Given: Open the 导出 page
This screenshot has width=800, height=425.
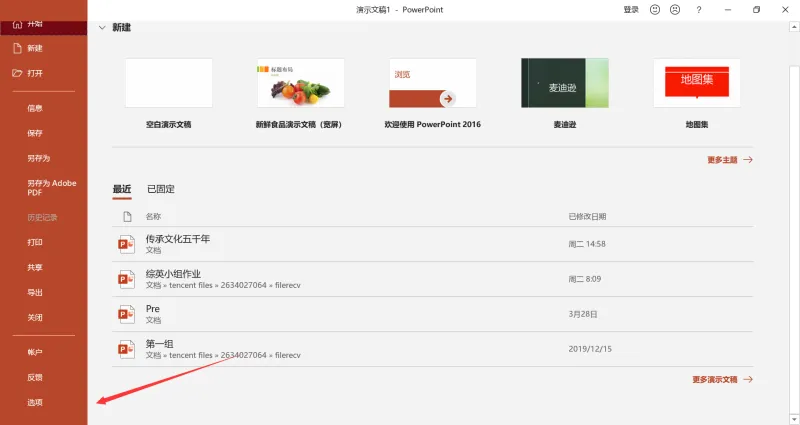Looking at the screenshot, I should [35, 292].
